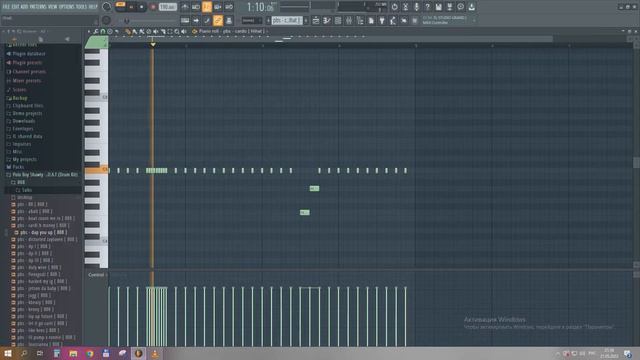Adjust the main pitch knob below volume
Screen dimensions: 640x360
point(106,20)
